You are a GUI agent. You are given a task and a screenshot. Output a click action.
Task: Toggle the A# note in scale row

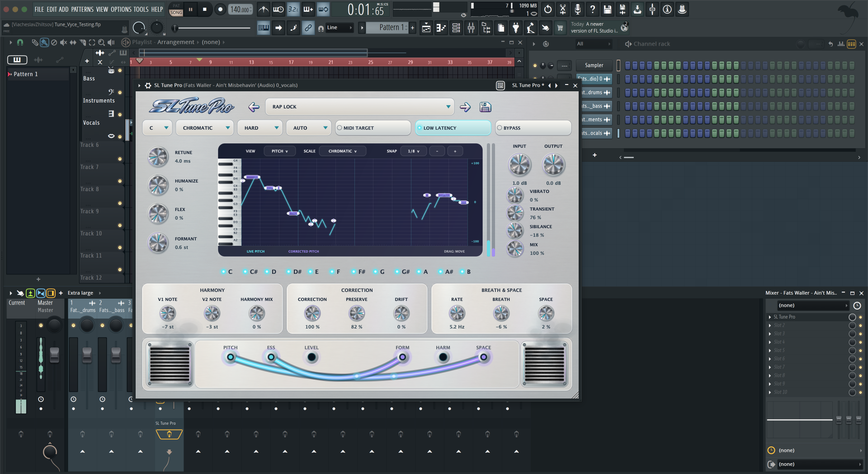coord(445,272)
